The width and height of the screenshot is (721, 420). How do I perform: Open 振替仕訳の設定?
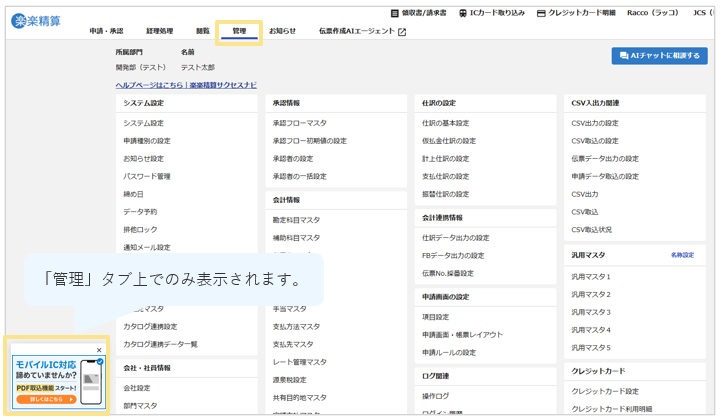(x=446, y=194)
